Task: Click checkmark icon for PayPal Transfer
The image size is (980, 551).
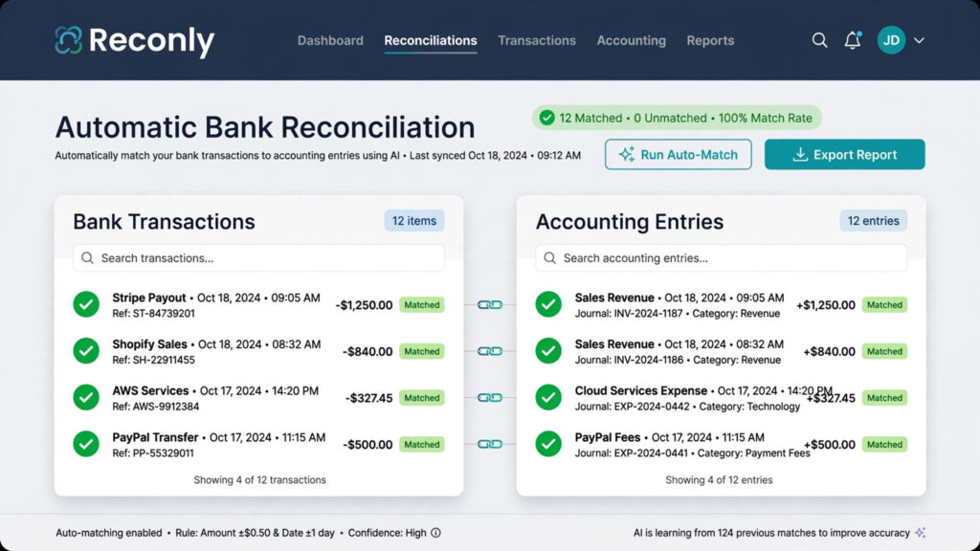Action: pyautogui.click(x=86, y=444)
